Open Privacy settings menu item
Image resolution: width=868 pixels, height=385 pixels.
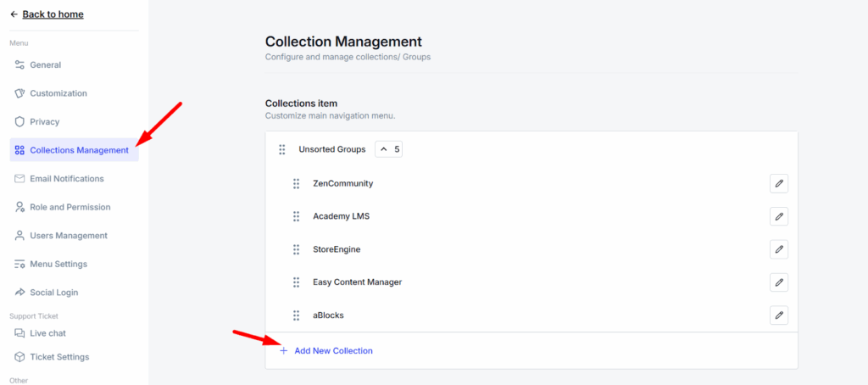(x=75, y=121)
